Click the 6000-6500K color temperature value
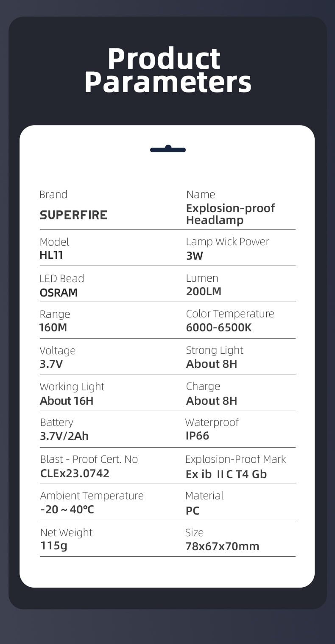The image size is (335, 644). tap(219, 328)
